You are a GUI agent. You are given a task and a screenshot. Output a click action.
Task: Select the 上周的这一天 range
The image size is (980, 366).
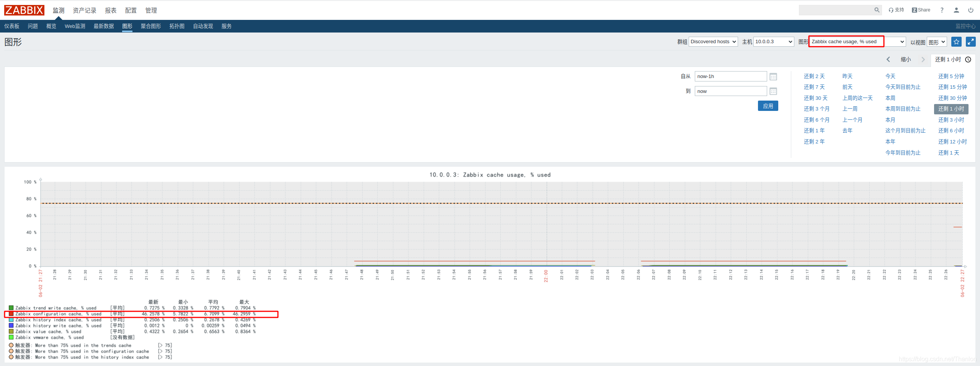[x=857, y=98]
